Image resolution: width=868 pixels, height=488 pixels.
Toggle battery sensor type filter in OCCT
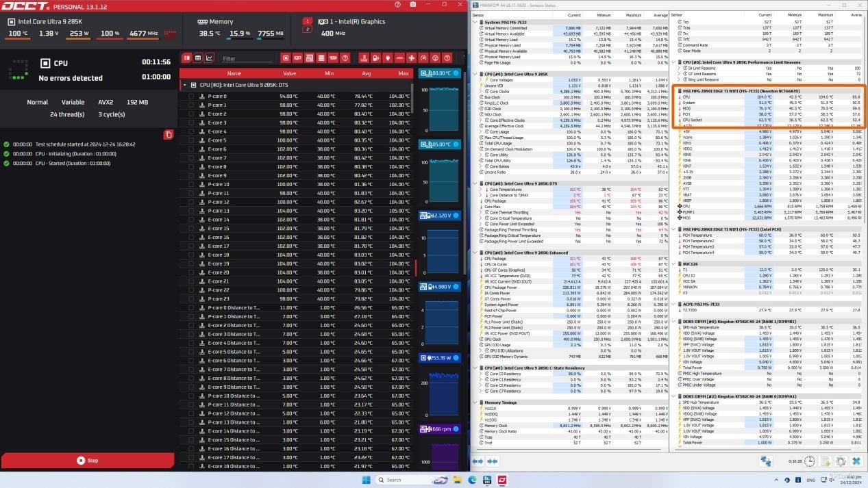click(376, 58)
